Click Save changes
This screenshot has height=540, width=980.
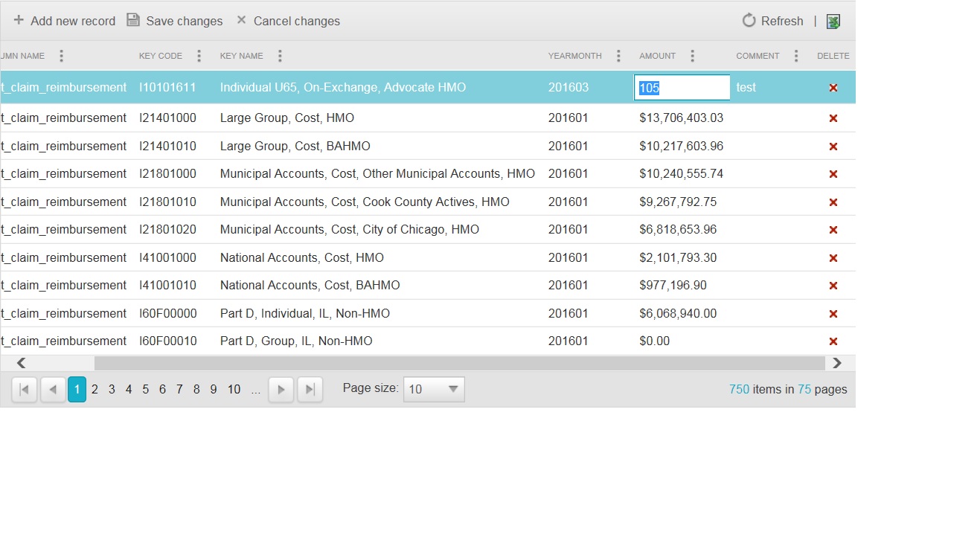tap(175, 21)
